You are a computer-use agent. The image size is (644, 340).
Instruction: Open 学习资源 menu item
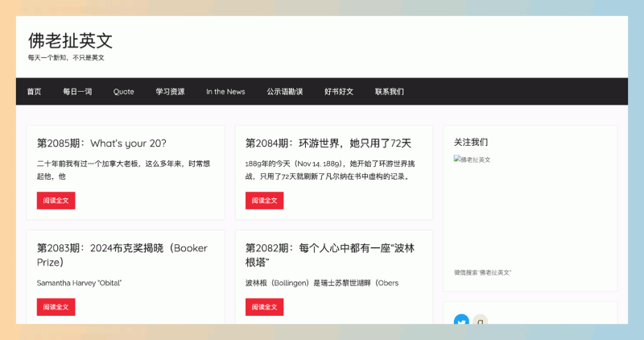click(170, 91)
